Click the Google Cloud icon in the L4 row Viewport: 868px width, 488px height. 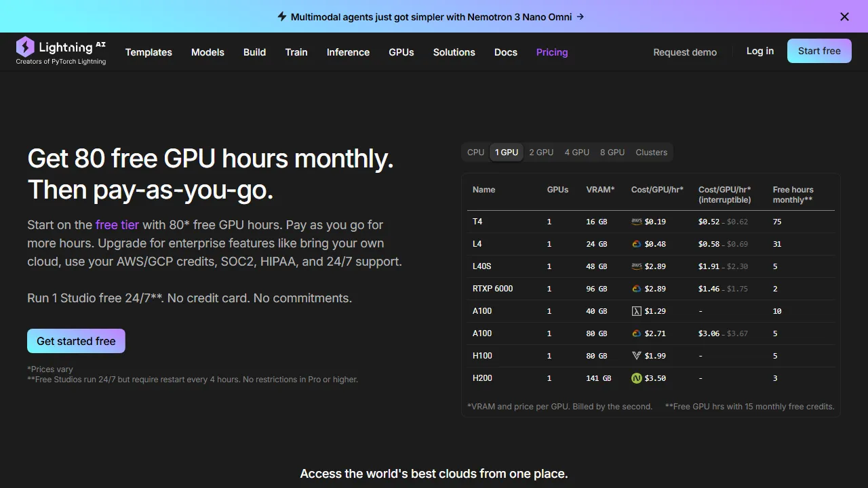pyautogui.click(x=636, y=244)
